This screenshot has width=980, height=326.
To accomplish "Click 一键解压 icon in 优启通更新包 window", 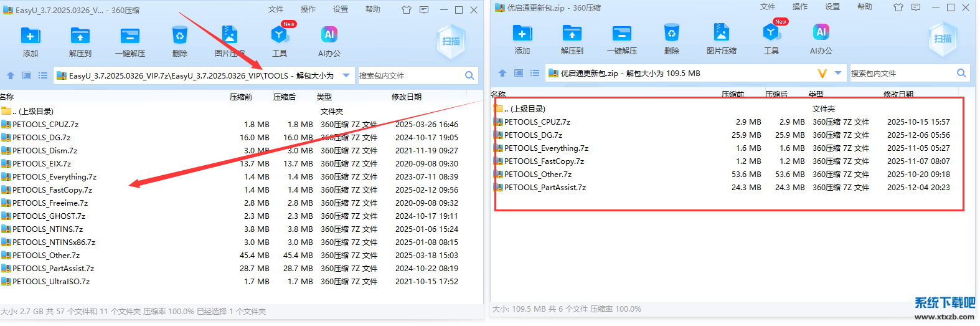I will tap(622, 33).
